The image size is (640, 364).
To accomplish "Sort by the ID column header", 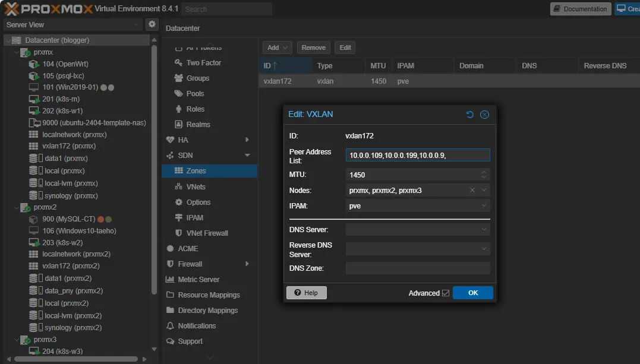I will coord(285,66).
